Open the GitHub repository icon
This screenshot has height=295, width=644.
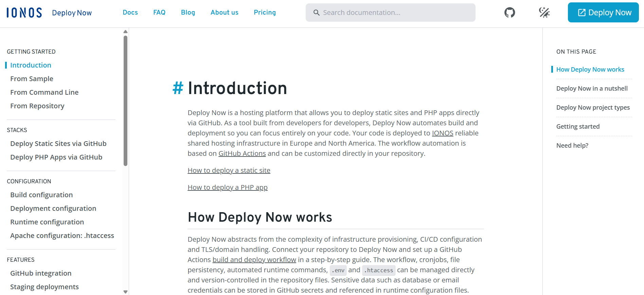[x=509, y=13]
